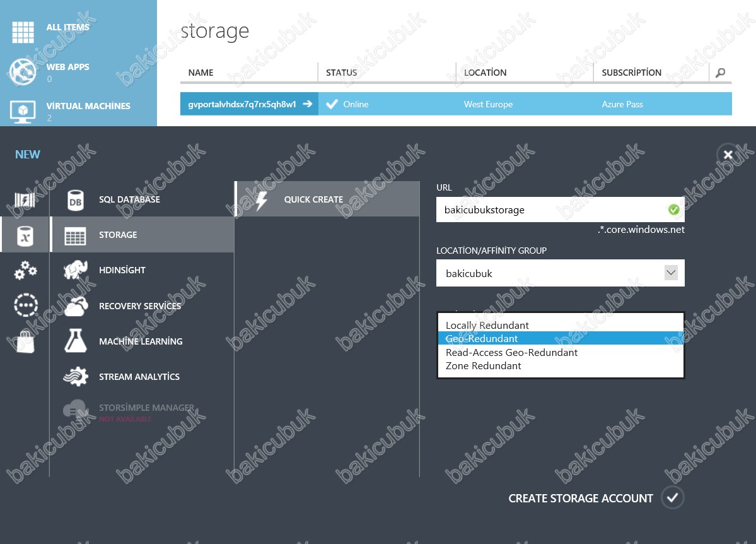Sort by Name column header
Viewport: 756px width, 544px height.
pyautogui.click(x=201, y=73)
